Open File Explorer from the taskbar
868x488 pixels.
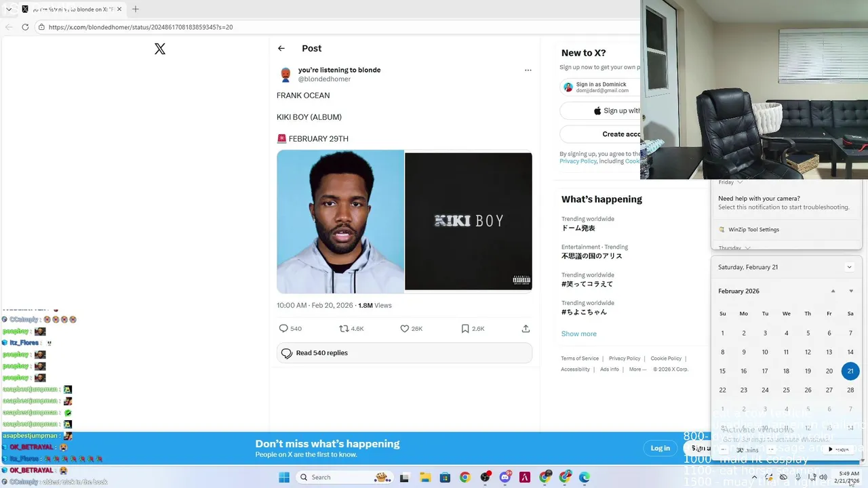(425, 477)
